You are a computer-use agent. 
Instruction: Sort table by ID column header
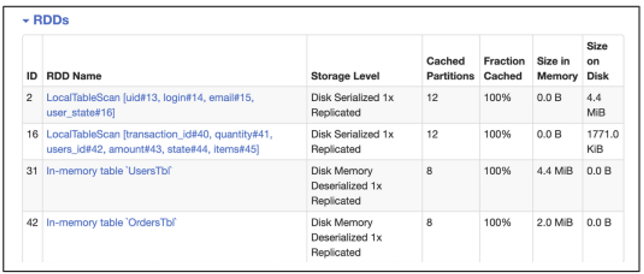[32, 76]
